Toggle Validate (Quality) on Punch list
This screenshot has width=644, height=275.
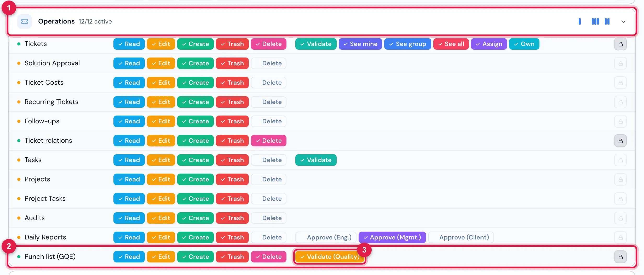click(330, 257)
